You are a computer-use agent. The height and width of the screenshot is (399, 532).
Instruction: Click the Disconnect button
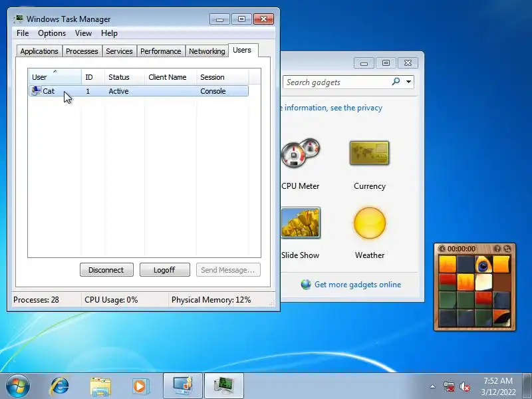pyautogui.click(x=106, y=270)
